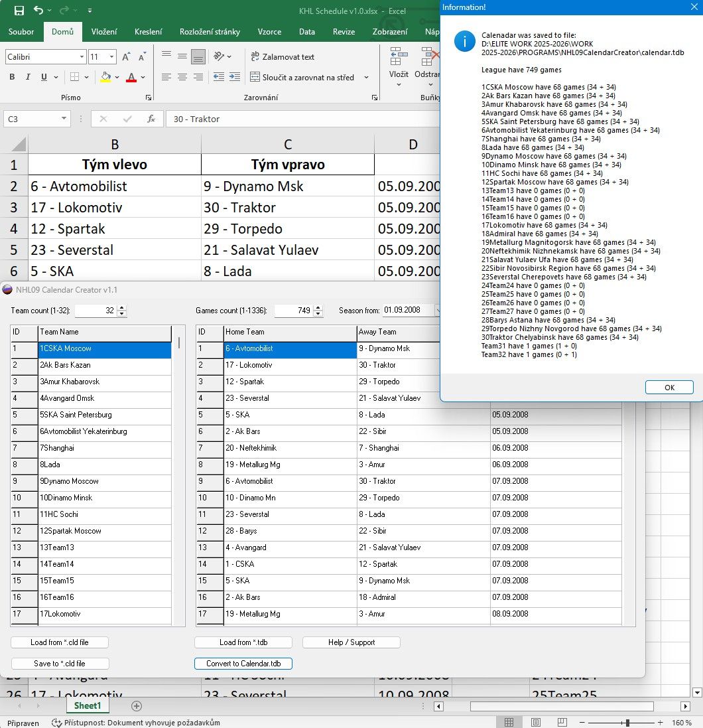Add a new sheet with plus icon
The image size is (703, 728).
pyautogui.click(x=137, y=705)
